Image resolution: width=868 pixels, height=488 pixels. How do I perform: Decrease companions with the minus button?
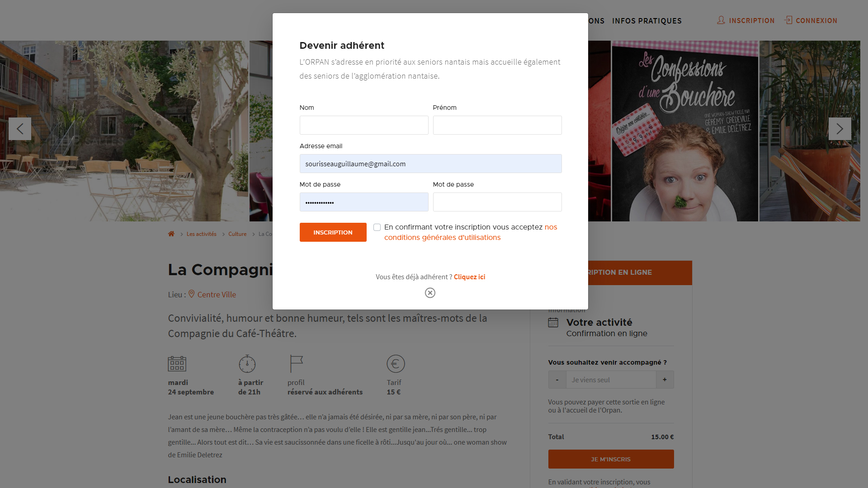[557, 380]
